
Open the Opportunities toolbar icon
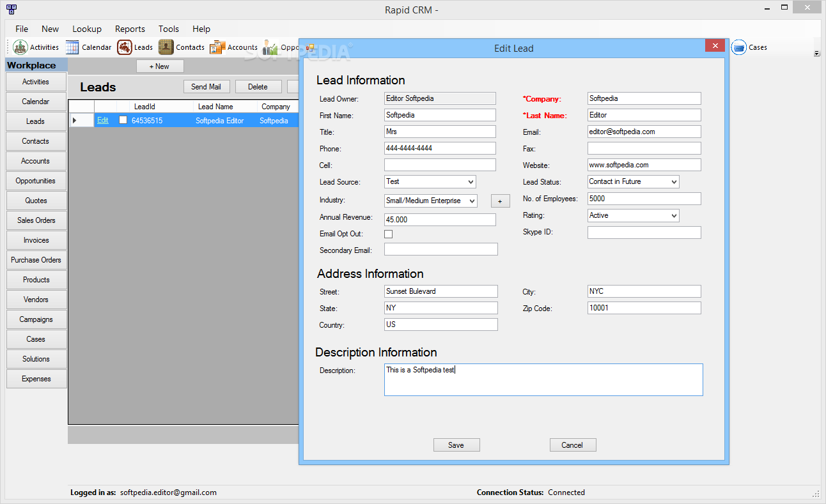[281, 47]
